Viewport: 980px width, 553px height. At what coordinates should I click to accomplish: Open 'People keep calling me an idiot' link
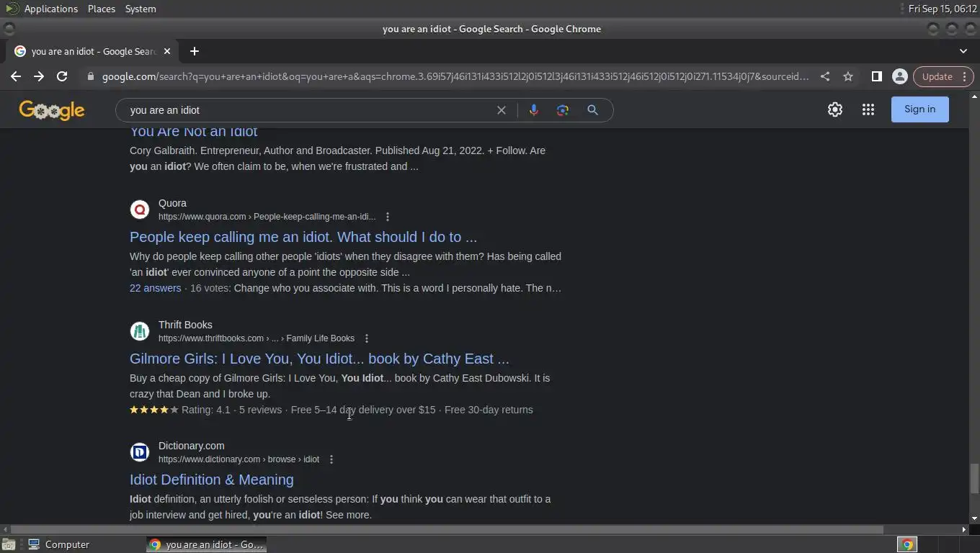(303, 237)
